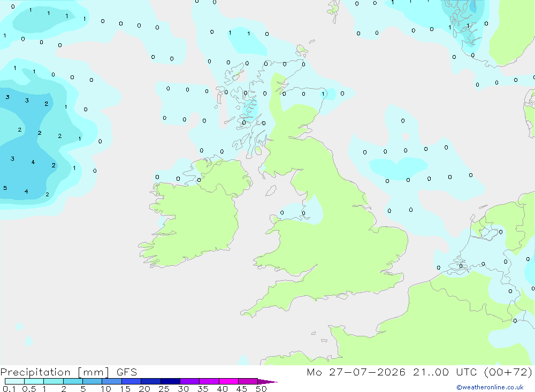
Task: Select the 1–2 mm legend color box
Action: 53,381
